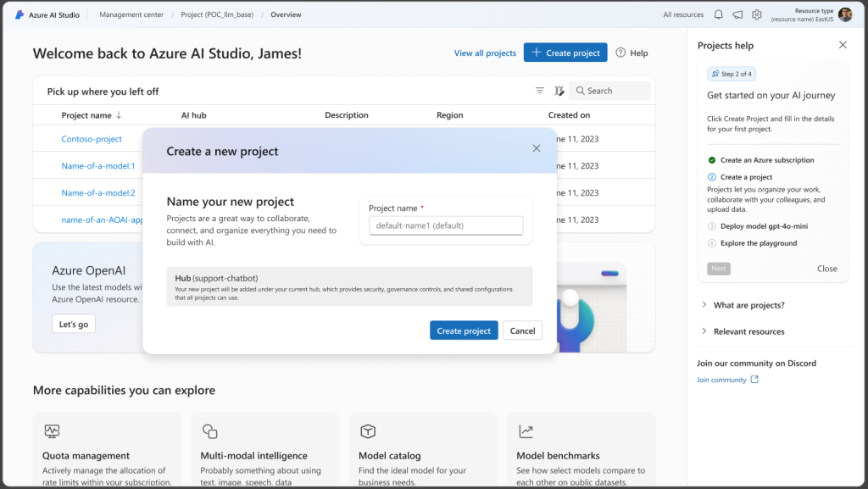Click the Multi-modal intelligence shapes icon

click(210, 431)
